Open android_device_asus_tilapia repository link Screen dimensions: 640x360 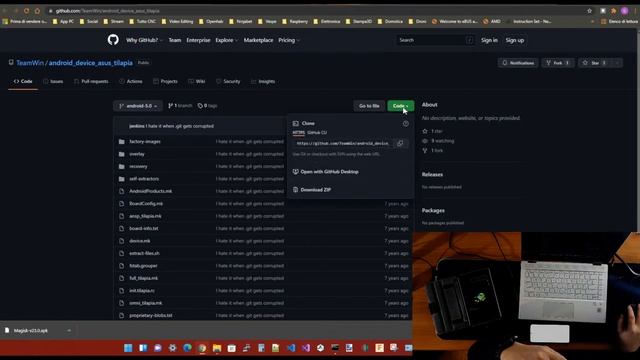coord(91,63)
